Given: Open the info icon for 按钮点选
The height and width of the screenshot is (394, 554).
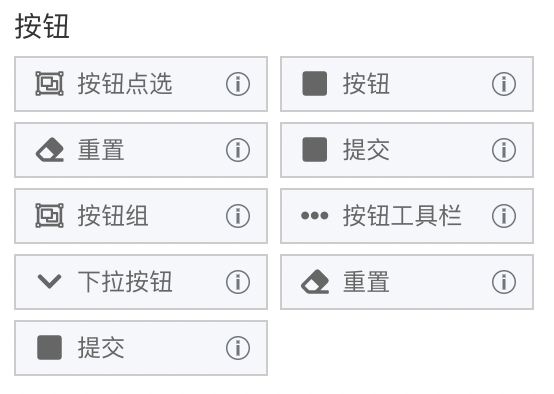Looking at the screenshot, I should pos(238,84).
